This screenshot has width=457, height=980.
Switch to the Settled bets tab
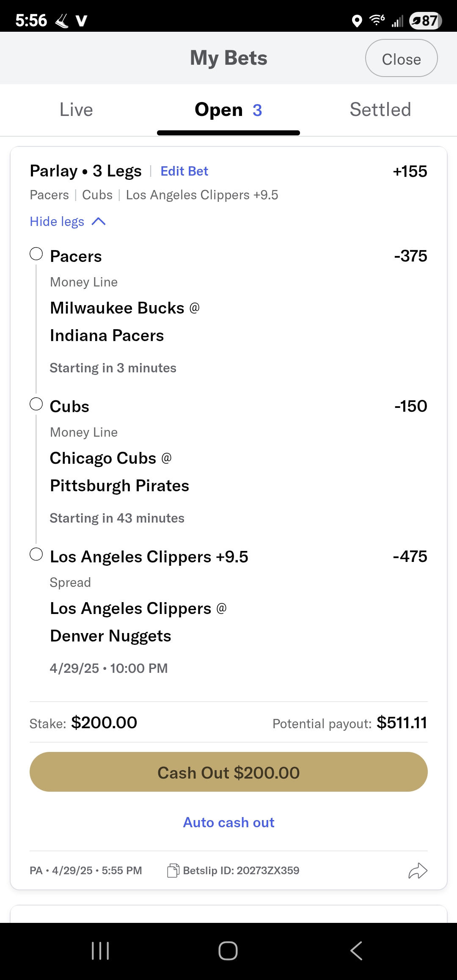380,110
